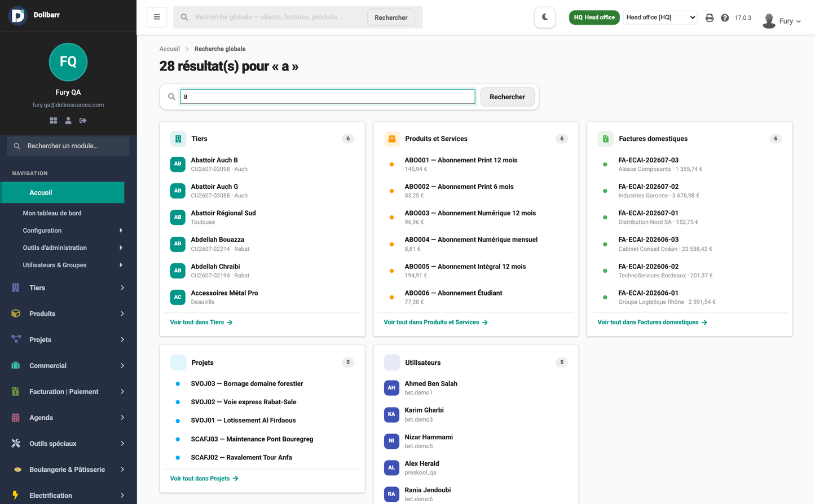Image resolution: width=815 pixels, height=504 pixels.
Task: Click the Rechercher button beside query field
Action: click(507, 97)
